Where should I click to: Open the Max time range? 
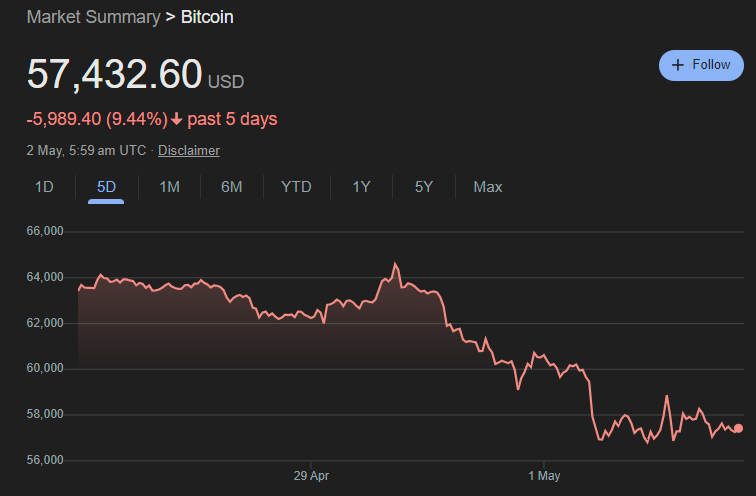click(487, 187)
